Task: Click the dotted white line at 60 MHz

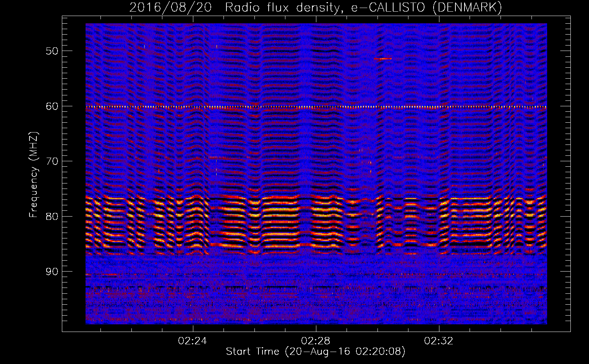Action: pyautogui.click(x=316, y=107)
